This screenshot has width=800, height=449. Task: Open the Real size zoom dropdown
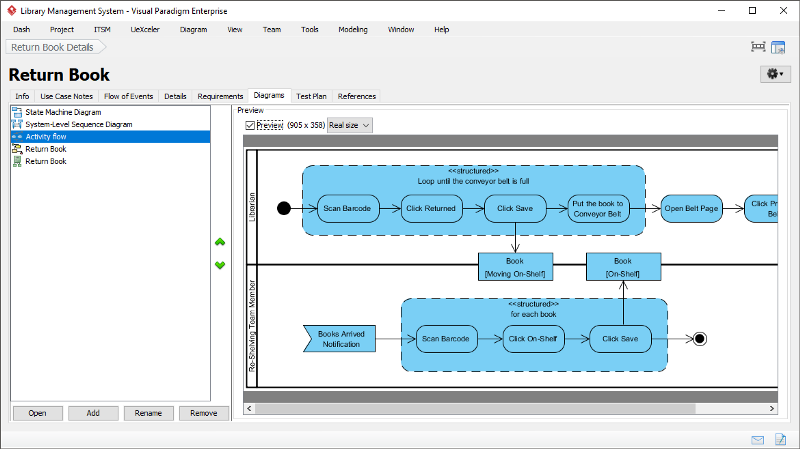pos(350,125)
